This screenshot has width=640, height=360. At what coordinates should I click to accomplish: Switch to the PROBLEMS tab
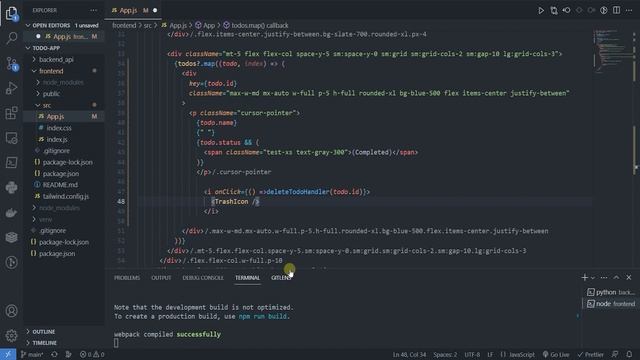[x=127, y=278]
